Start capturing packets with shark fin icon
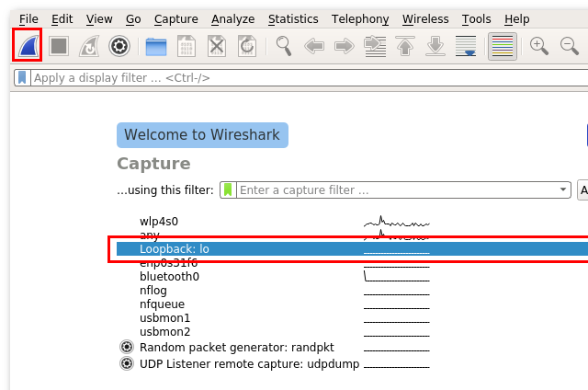This screenshot has height=390, width=588. click(x=28, y=45)
